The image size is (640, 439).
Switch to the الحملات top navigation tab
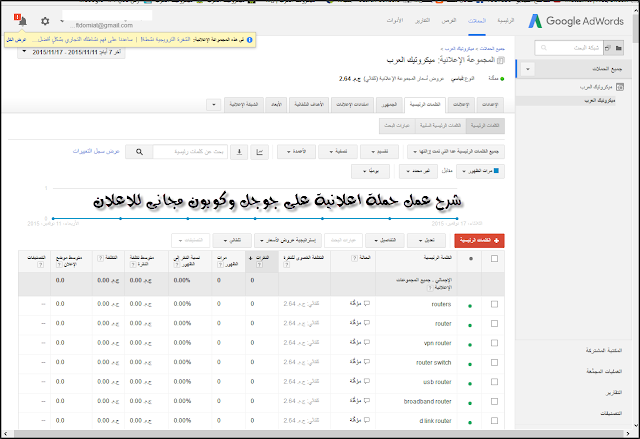coord(477,21)
